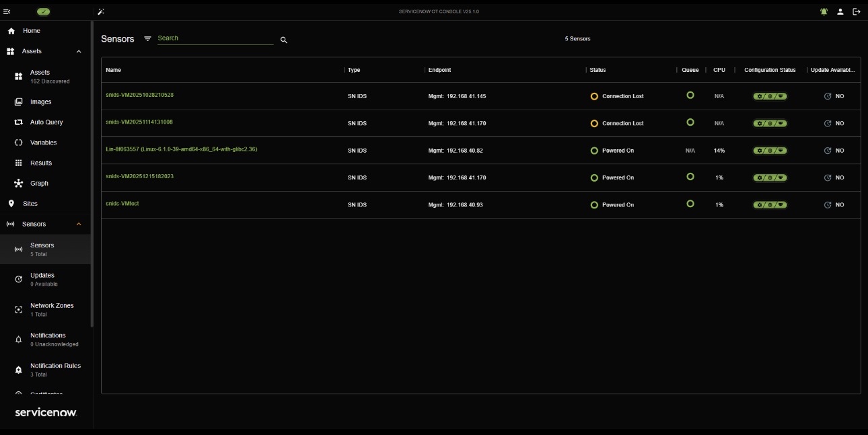Click queue indicator circle for snids-VMtest
The image size is (868, 435).
(690, 204)
